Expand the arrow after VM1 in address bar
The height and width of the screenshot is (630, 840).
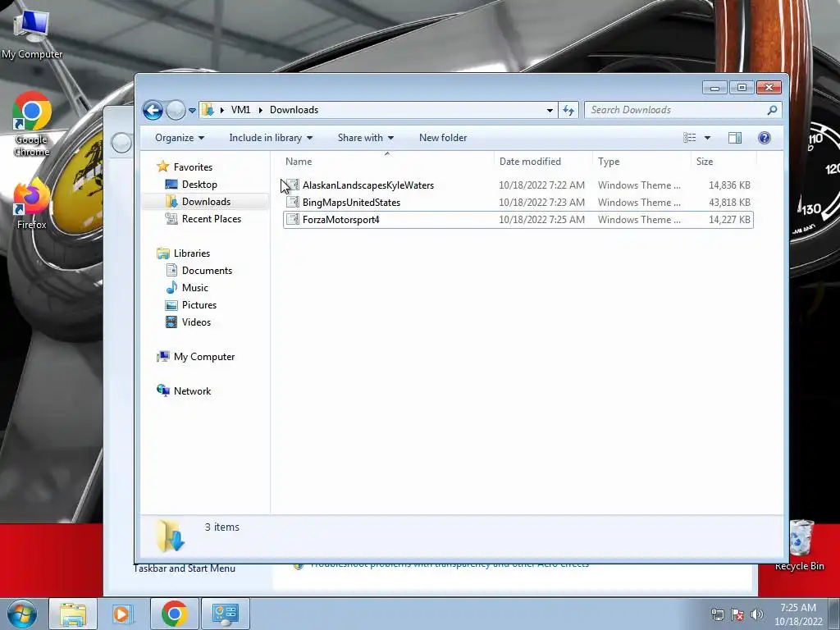[x=260, y=110]
